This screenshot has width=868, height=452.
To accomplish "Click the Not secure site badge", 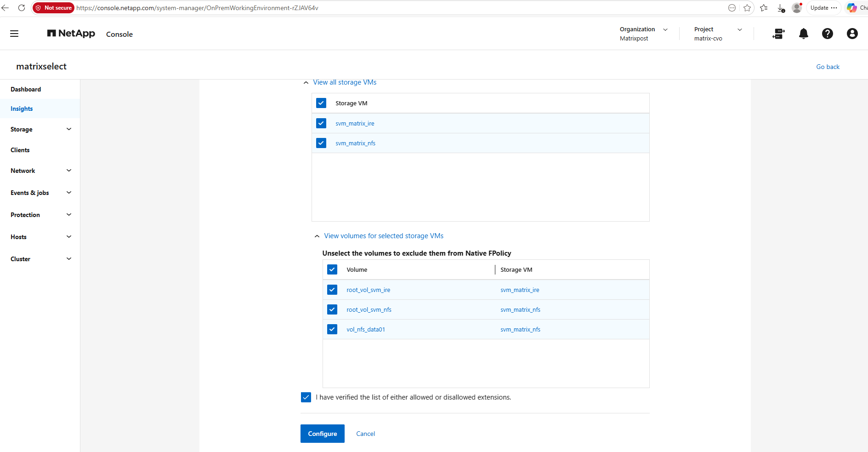I will 54,8.
